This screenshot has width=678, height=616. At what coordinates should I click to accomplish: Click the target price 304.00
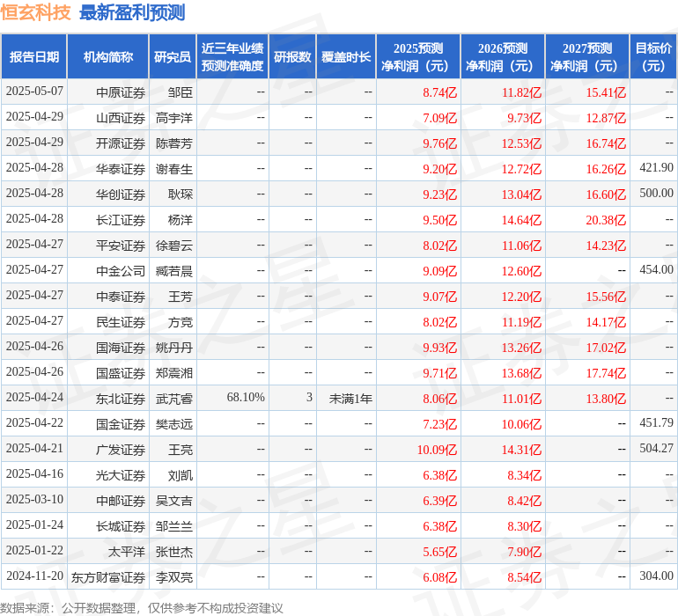point(656,576)
